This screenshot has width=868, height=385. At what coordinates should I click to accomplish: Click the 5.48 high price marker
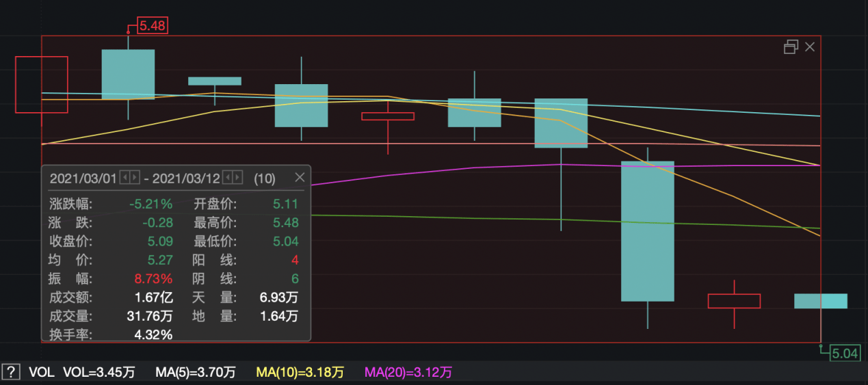tap(153, 26)
